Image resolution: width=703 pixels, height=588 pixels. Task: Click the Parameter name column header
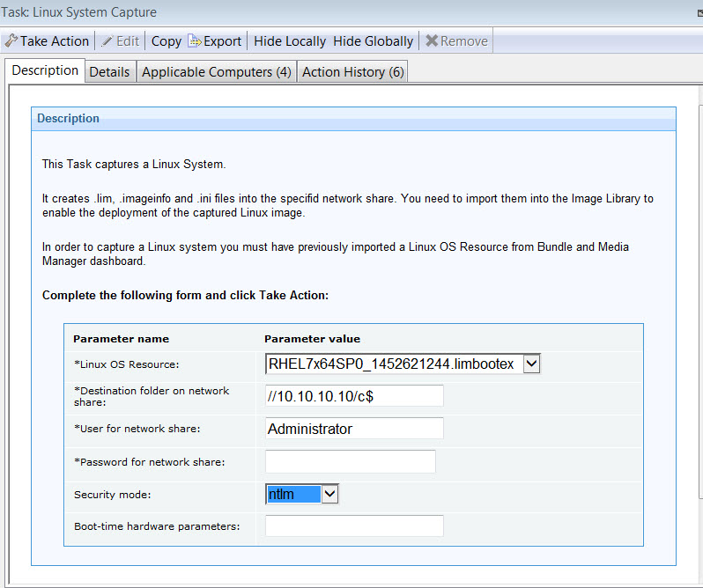click(121, 339)
